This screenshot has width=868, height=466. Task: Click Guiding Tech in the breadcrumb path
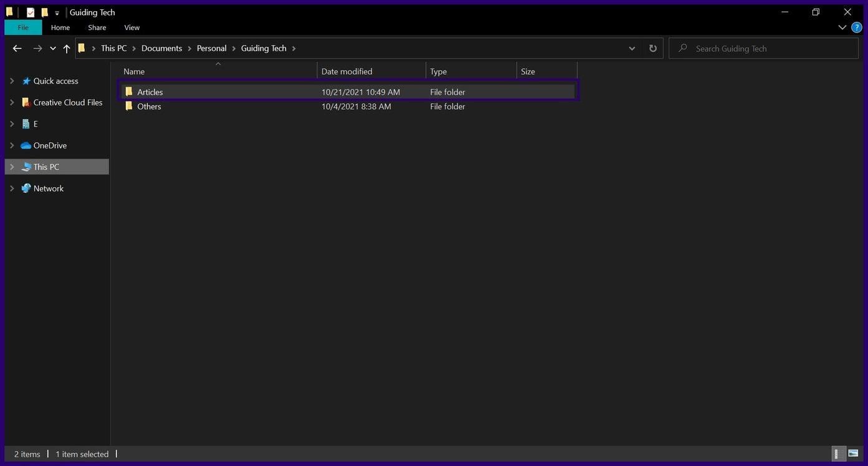pos(264,48)
